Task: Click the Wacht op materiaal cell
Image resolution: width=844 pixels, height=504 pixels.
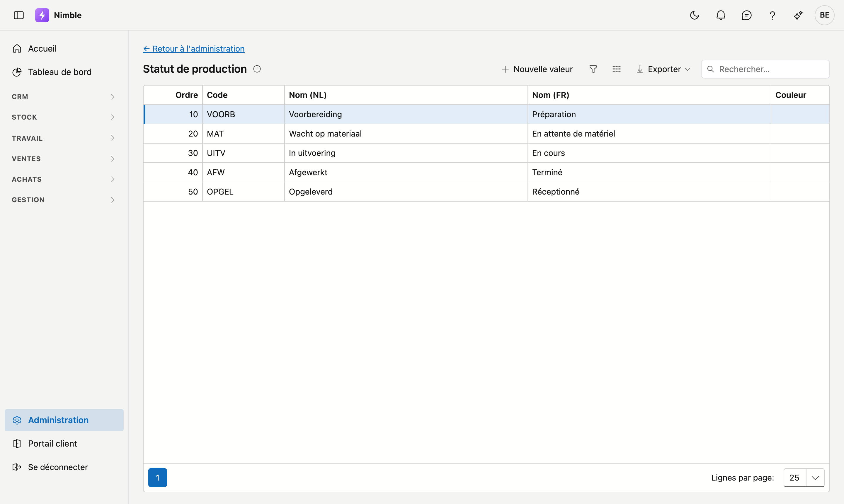Action: tap(406, 134)
